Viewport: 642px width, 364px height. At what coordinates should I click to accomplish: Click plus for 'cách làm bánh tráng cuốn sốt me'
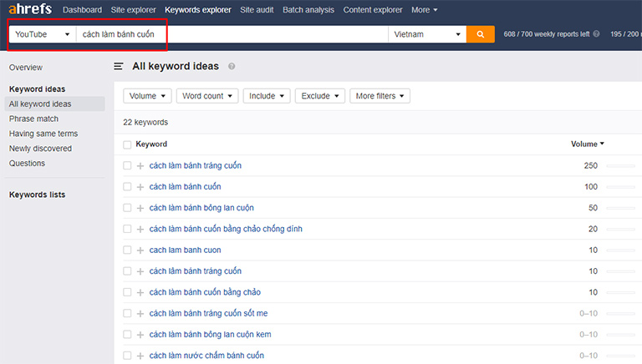[140, 314]
